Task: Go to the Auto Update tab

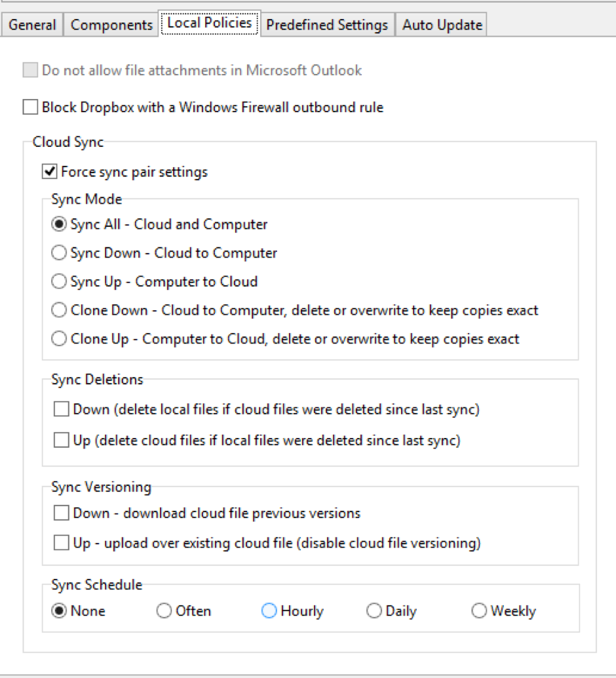Action: point(442,25)
